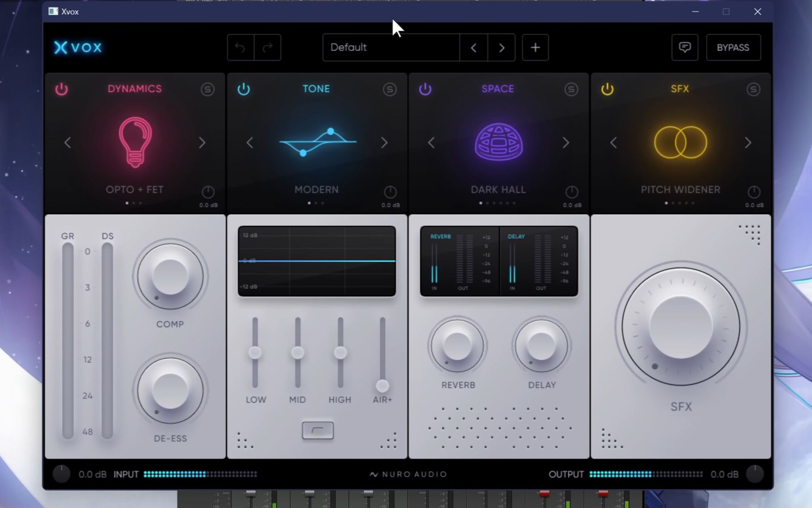Solo the SFX module
Screen dimensions: 812x508
(x=753, y=89)
